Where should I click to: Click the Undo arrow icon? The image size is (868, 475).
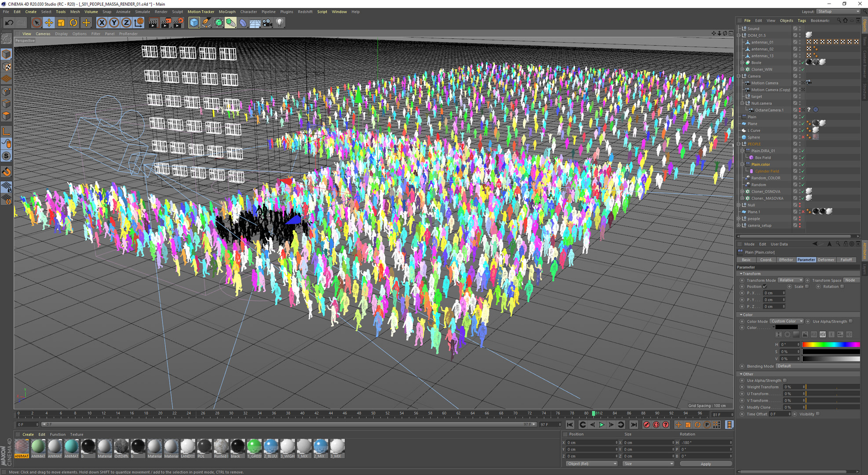click(x=9, y=22)
